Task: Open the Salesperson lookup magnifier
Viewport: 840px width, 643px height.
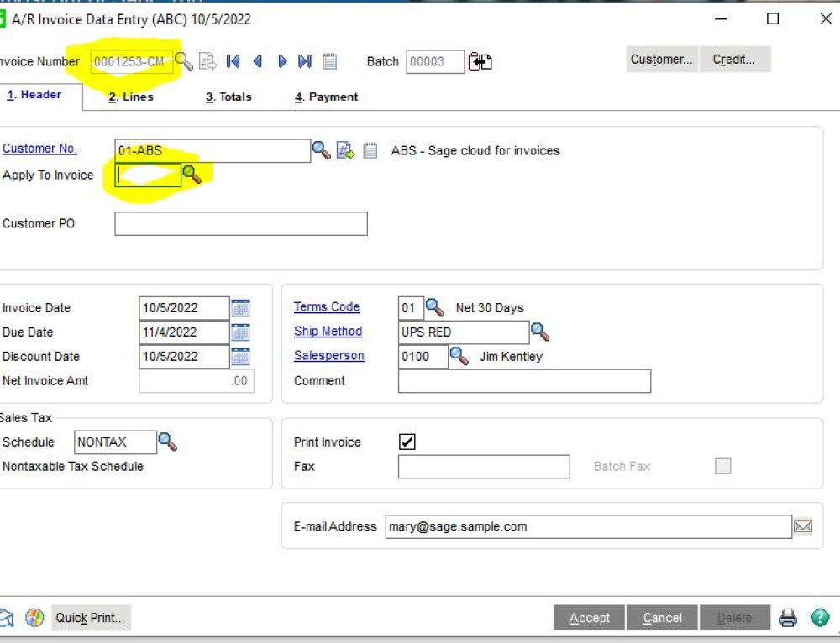Action: tap(459, 356)
